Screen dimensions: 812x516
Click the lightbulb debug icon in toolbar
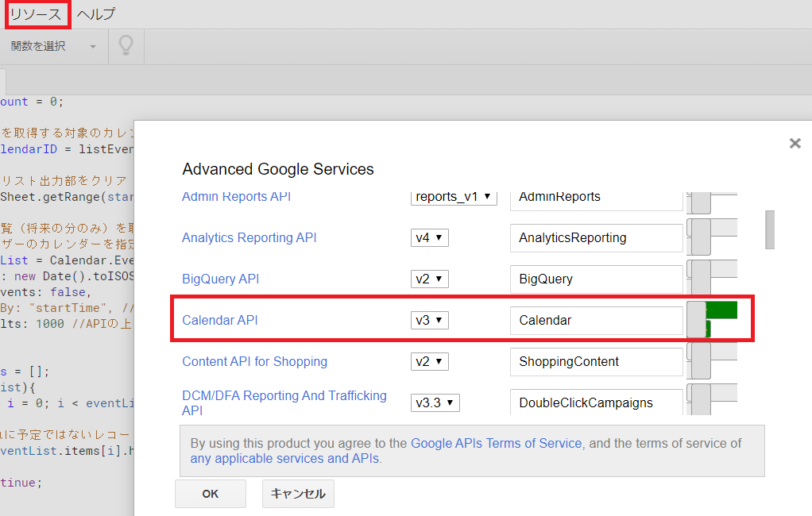(126, 45)
